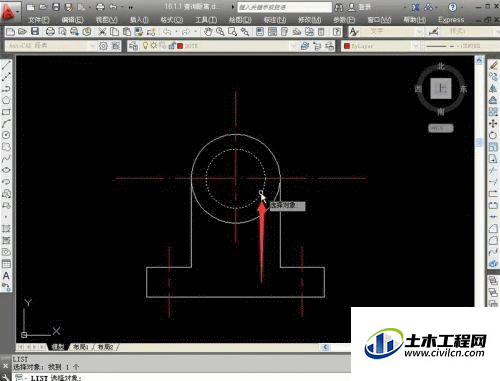
Task: Click the Zoom Window icon
Action: click(x=232, y=32)
